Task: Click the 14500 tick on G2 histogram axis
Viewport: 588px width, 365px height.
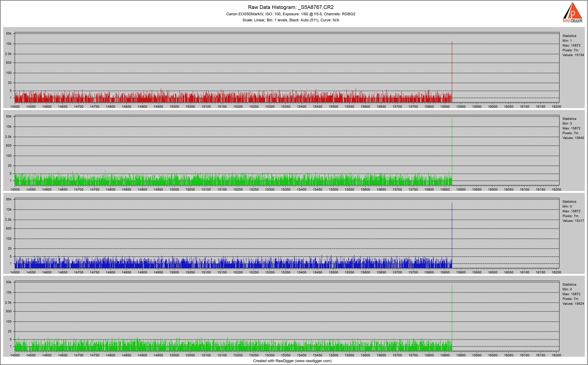Action: click(x=15, y=355)
